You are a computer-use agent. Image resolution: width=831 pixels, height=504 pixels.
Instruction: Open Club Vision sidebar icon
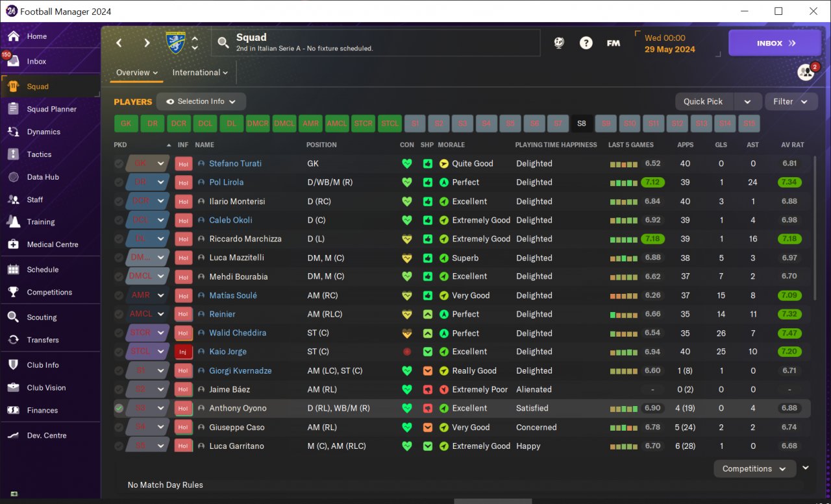tap(13, 388)
